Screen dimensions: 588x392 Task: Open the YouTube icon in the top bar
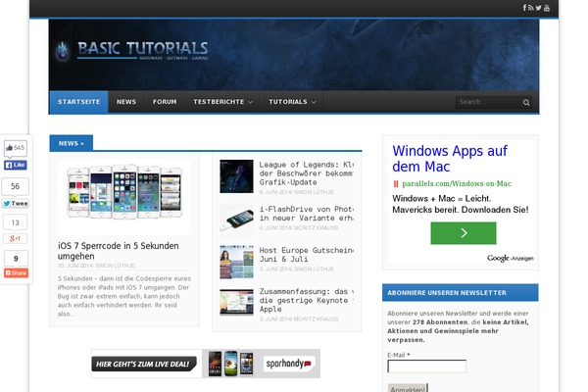point(547,8)
